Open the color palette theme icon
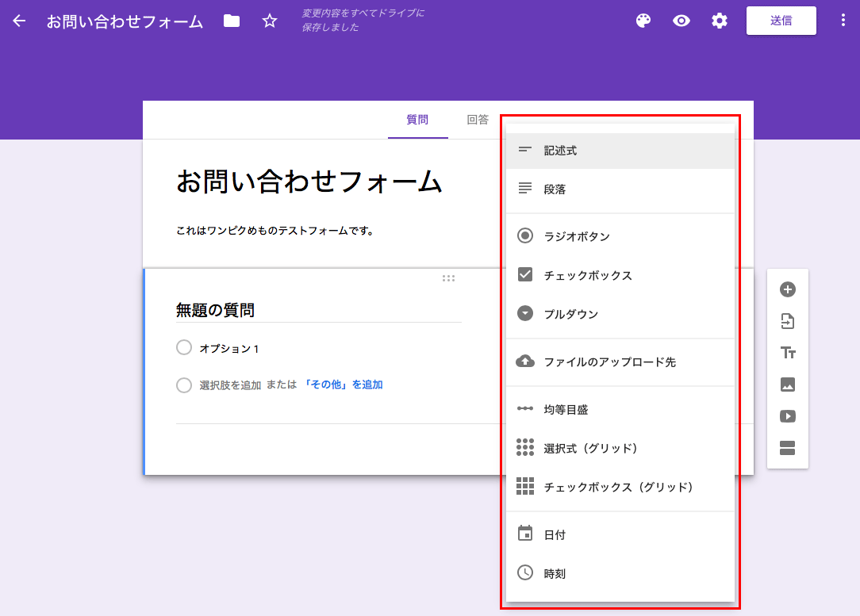Viewport: 860px width, 616px height. coord(643,21)
